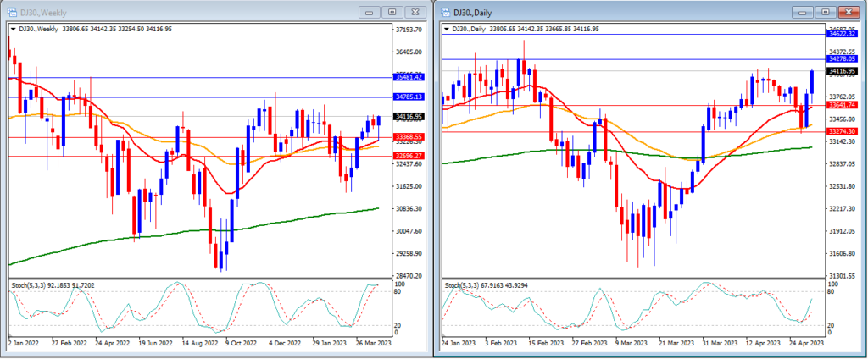The image size is (868, 359).
Task: Close the DJ30 Daily chart with red X
Action: 848,12
